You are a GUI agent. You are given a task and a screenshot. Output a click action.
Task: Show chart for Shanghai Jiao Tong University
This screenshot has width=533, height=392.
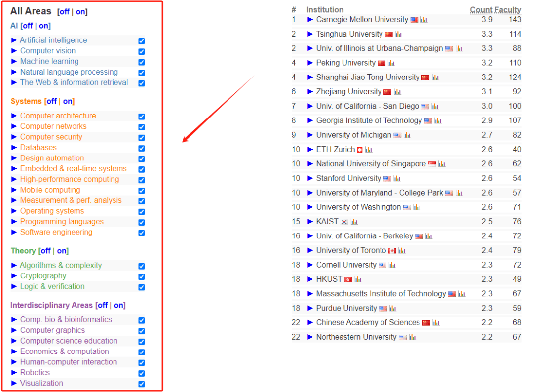(x=435, y=78)
